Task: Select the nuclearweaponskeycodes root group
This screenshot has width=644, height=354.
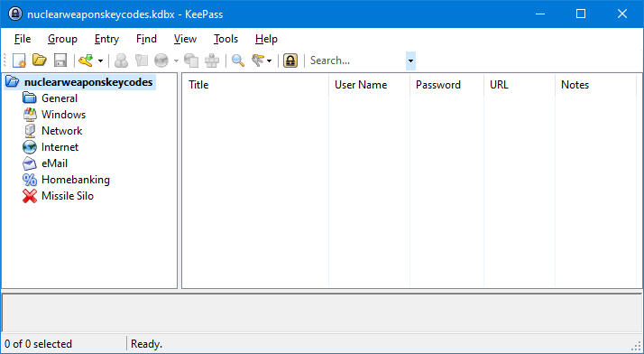Action: click(88, 82)
